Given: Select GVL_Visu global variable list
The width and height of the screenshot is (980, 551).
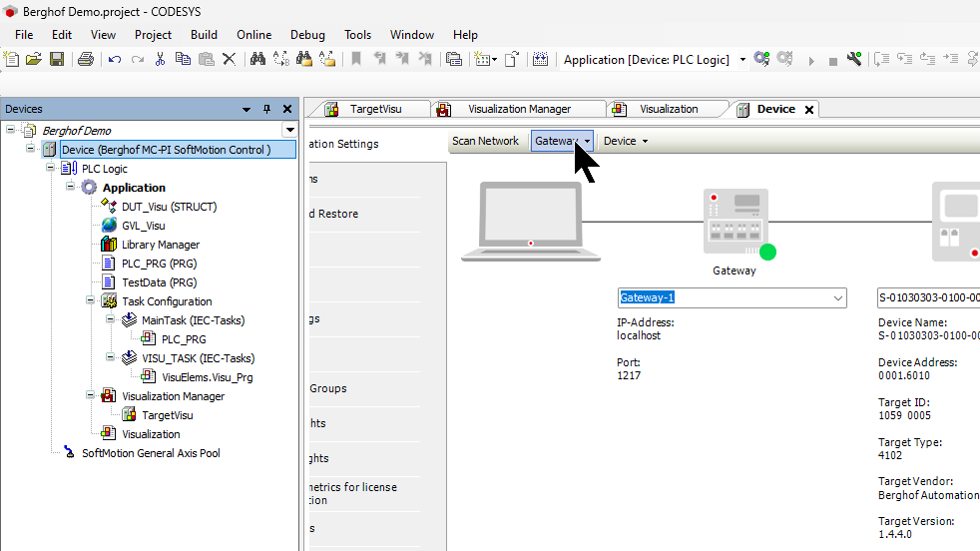Looking at the screenshot, I should (x=143, y=226).
